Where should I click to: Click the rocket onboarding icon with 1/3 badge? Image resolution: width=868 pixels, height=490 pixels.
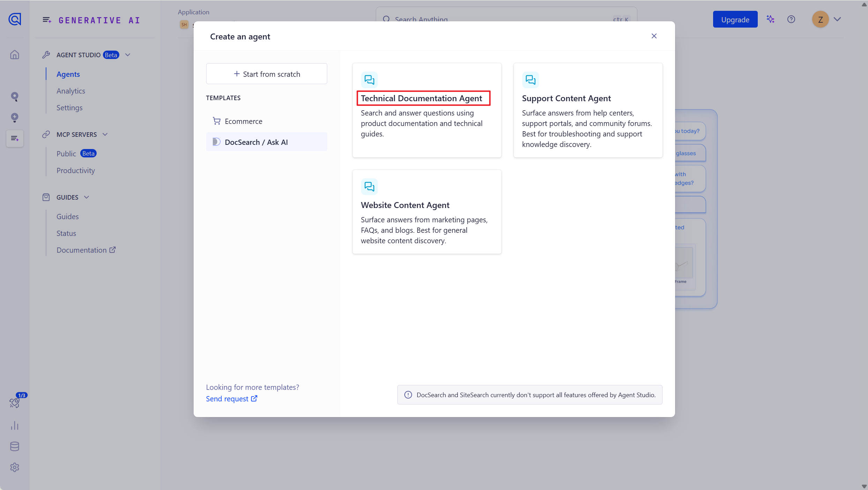pyautogui.click(x=15, y=402)
